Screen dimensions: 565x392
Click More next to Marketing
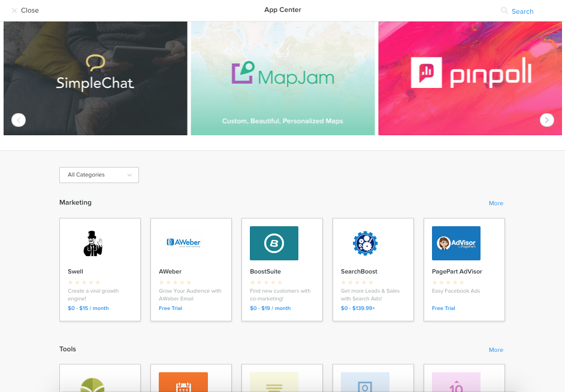pyautogui.click(x=495, y=203)
